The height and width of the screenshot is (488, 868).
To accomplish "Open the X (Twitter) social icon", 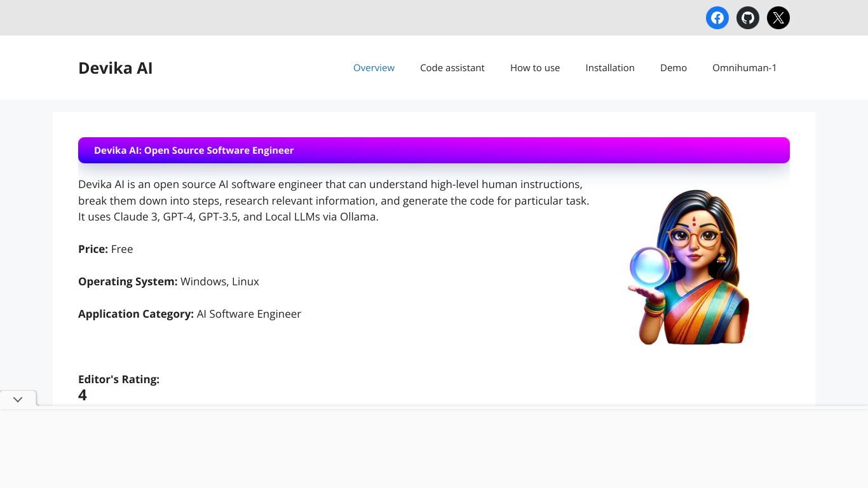I will point(778,18).
